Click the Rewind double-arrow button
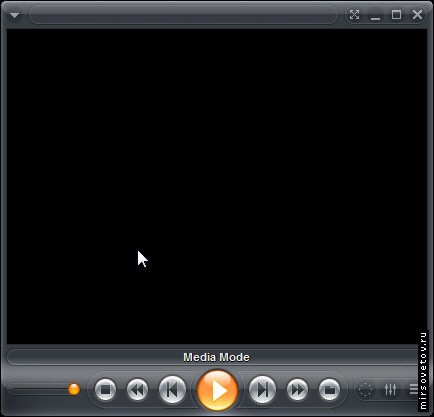 pyautogui.click(x=137, y=389)
